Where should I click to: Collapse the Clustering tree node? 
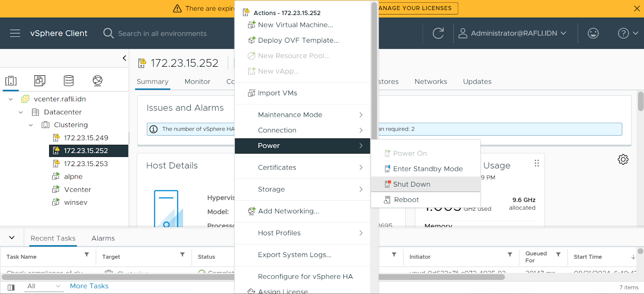tap(31, 125)
